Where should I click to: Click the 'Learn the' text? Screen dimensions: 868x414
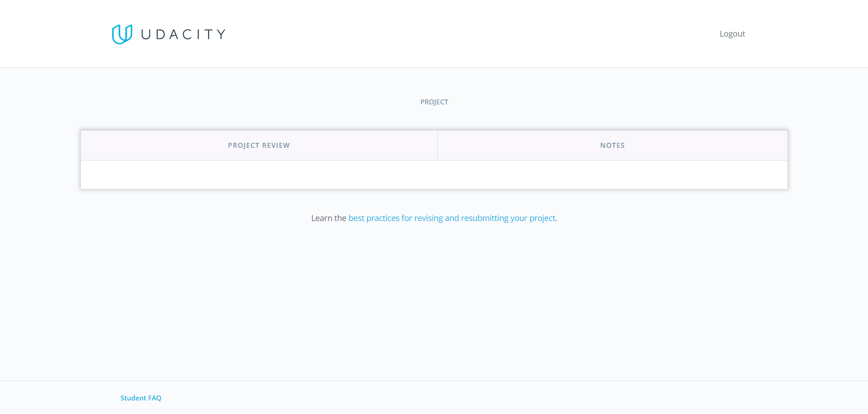[x=329, y=218]
